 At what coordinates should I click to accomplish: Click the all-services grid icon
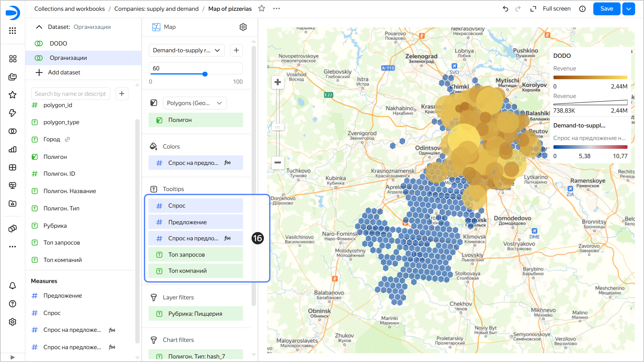pos(13,31)
